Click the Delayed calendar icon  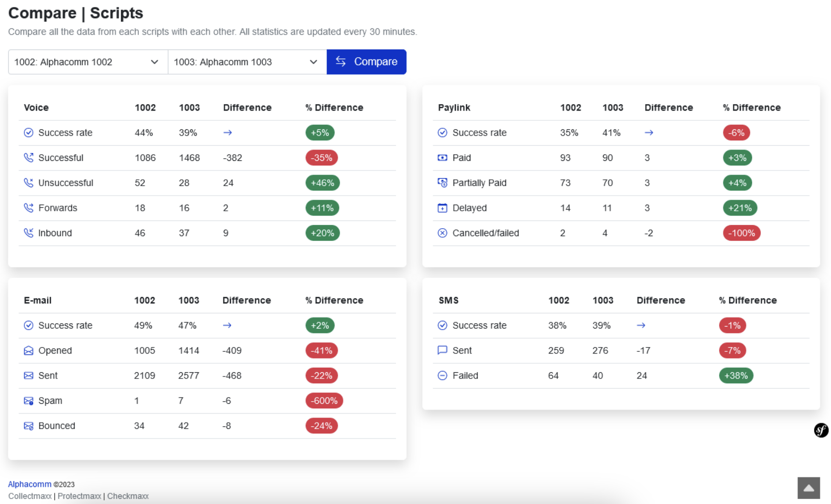(x=442, y=208)
